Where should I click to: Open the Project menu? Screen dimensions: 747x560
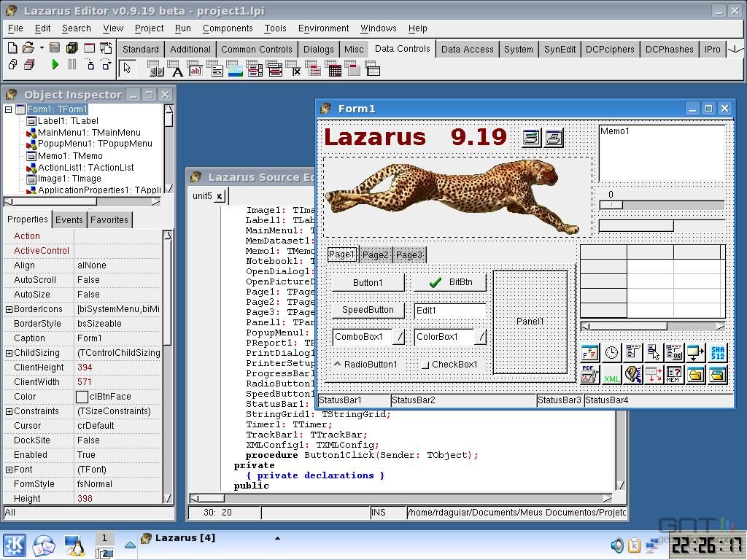149,28
